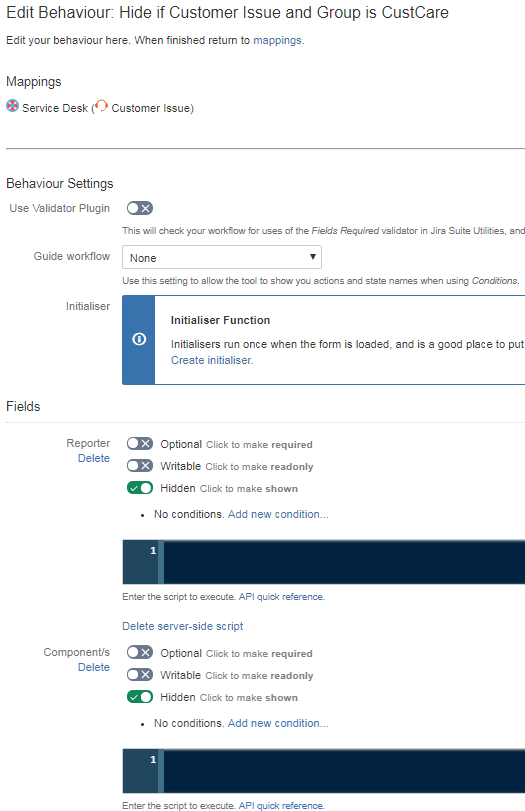
Task: Toggle Component/s Hidden switch to shown
Action: [x=140, y=697]
